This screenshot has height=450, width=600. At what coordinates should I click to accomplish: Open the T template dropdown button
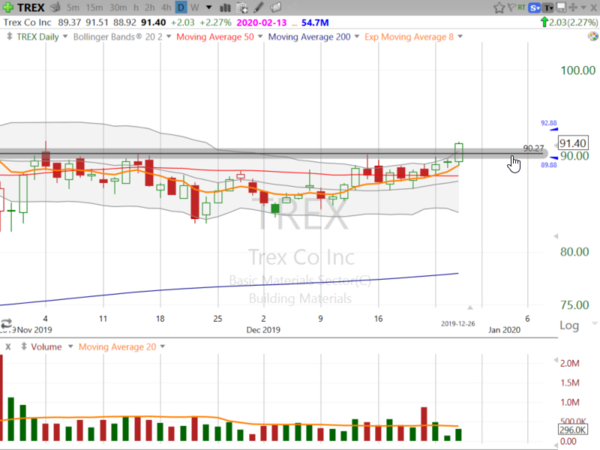pyautogui.click(x=548, y=7)
